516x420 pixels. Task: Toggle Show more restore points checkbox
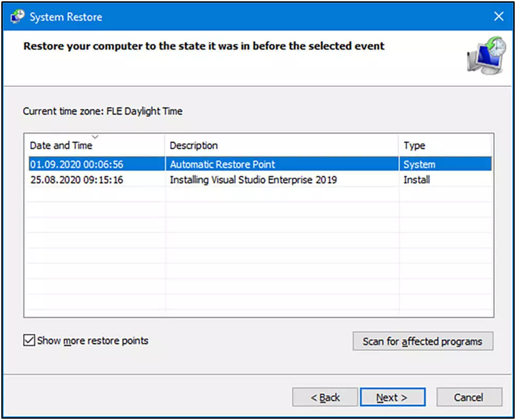[x=29, y=340]
